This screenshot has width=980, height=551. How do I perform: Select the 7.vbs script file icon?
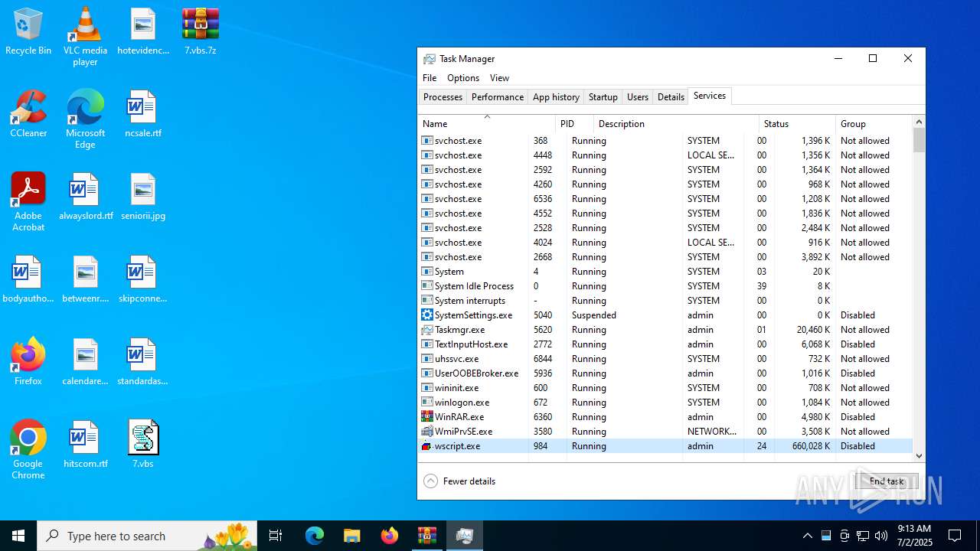(x=143, y=445)
